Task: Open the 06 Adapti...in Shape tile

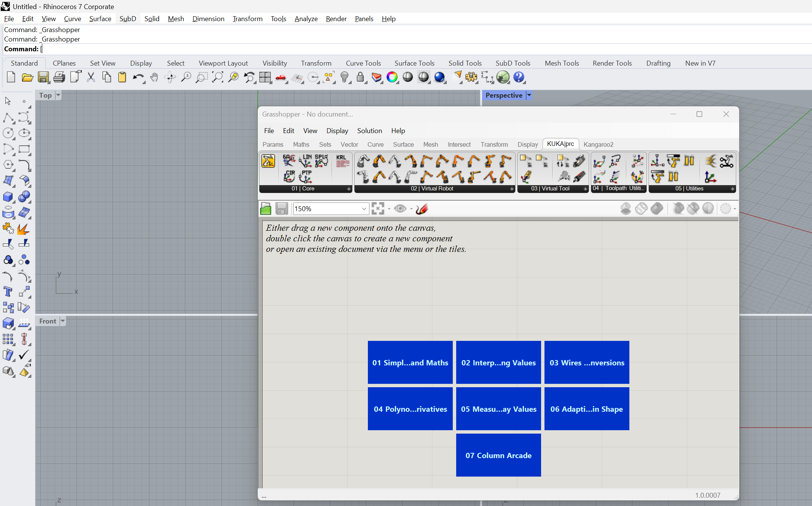Action: click(587, 409)
